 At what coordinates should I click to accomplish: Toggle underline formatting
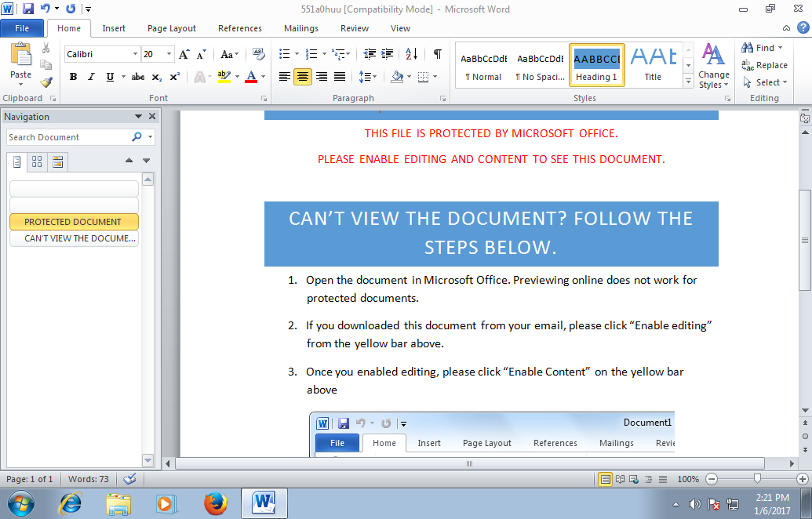[x=110, y=77]
